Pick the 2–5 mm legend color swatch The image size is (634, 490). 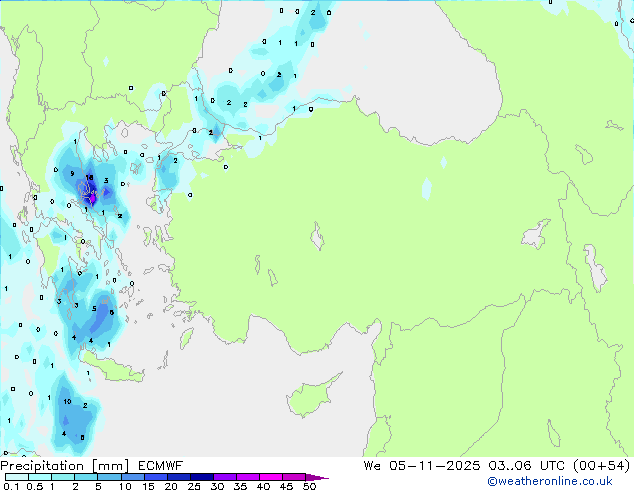(86, 477)
